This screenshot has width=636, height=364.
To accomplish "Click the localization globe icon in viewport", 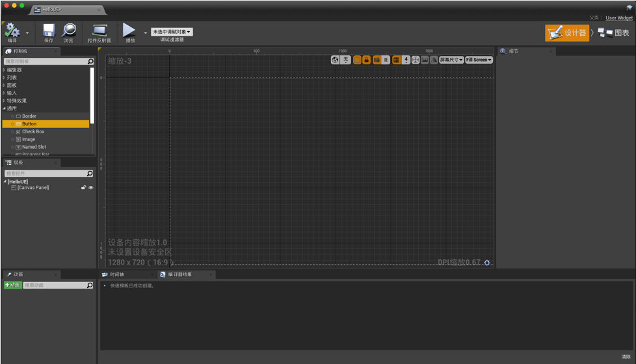I will click(x=335, y=60).
